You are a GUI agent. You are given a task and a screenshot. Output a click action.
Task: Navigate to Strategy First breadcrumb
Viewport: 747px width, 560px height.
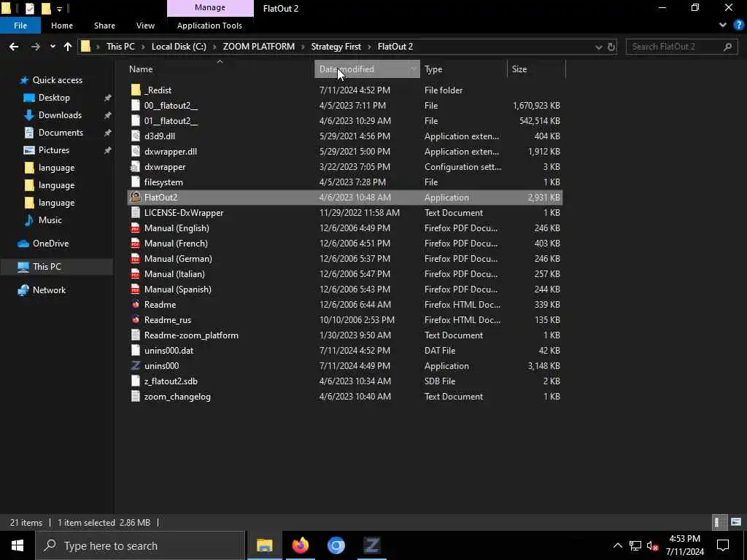[336, 47]
